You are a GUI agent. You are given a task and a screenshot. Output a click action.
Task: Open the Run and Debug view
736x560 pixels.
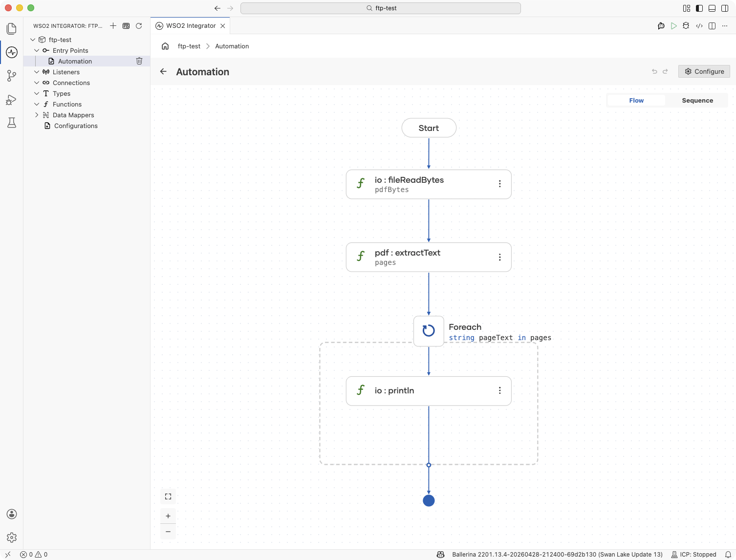(x=12, y=100)
